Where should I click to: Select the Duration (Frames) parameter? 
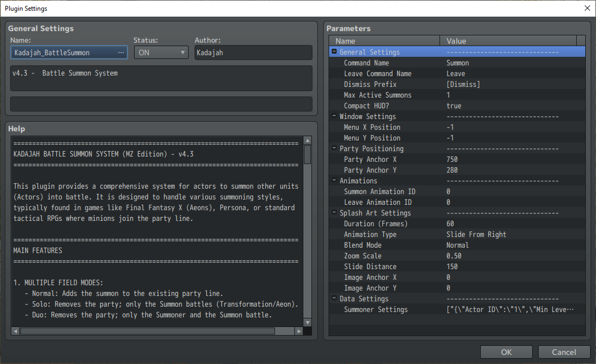pos(457,224)
